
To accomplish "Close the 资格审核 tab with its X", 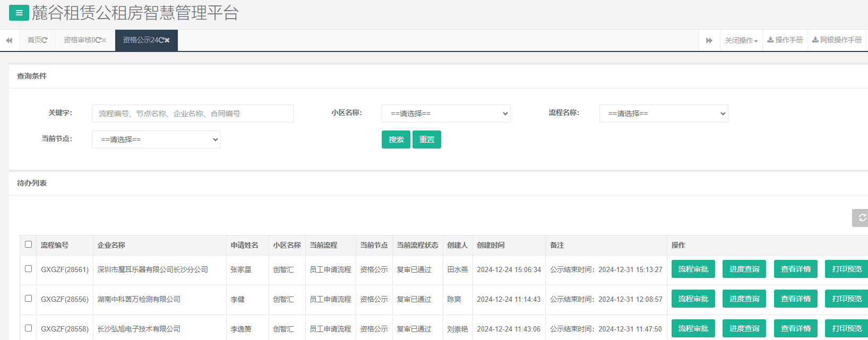I will point(104,40).
